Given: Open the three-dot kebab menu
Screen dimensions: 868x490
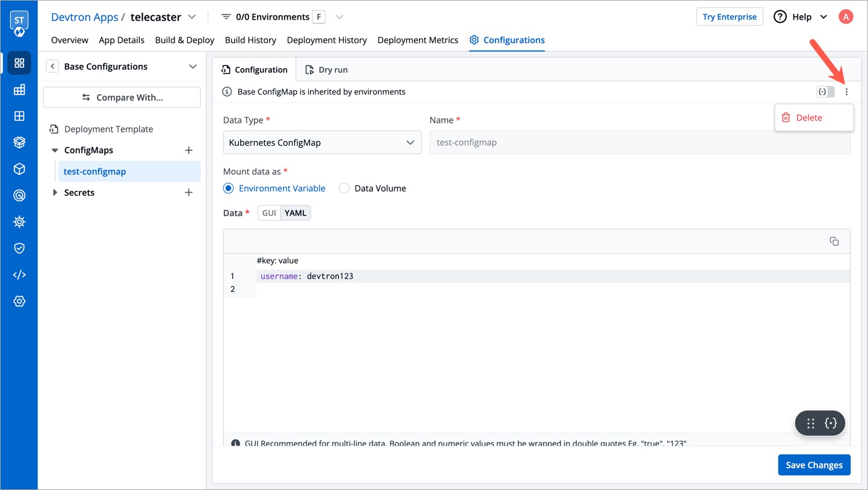Looking at the screenshot, I should [846, 92].
